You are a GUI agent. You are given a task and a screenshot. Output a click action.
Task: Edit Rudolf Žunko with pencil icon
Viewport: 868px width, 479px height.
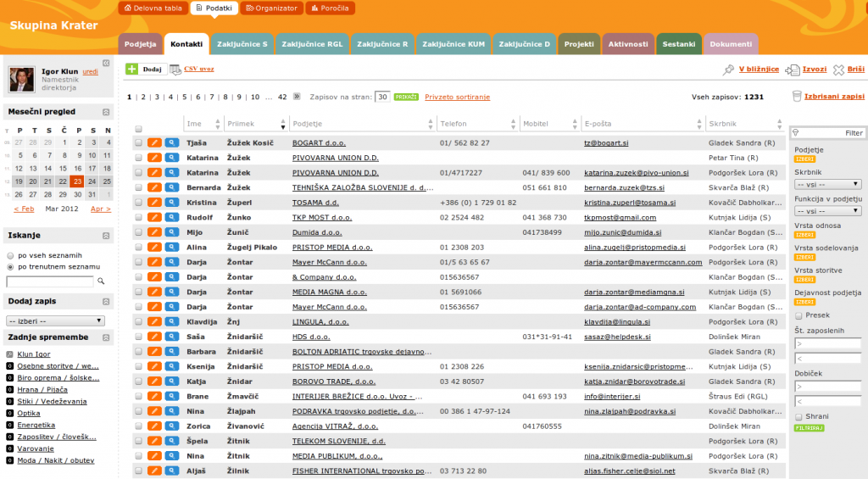(154, 218)
